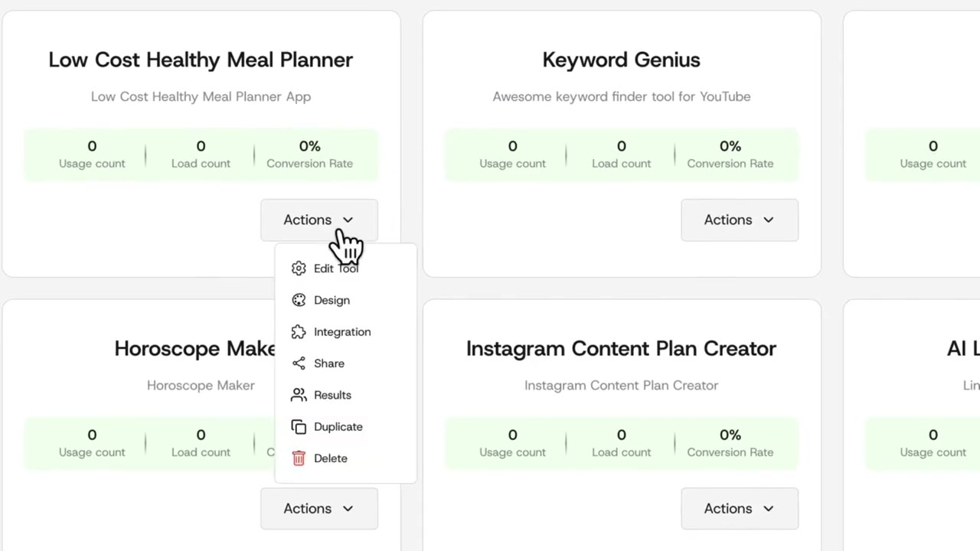Open Actions dropdown under Horoscope Maker

[x=318, y=509]
